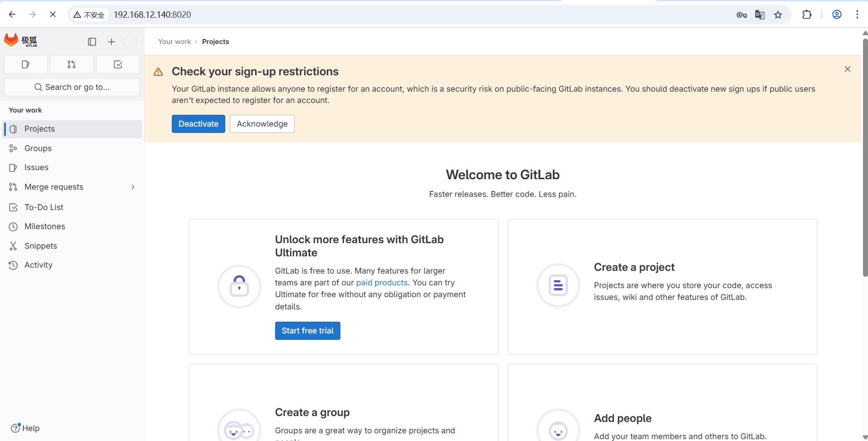Click the Unlock more features heading

(x=359, y=246)
